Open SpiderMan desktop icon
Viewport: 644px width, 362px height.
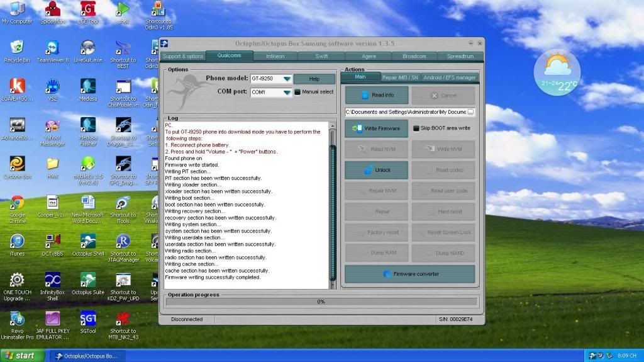tap(53, 13)
